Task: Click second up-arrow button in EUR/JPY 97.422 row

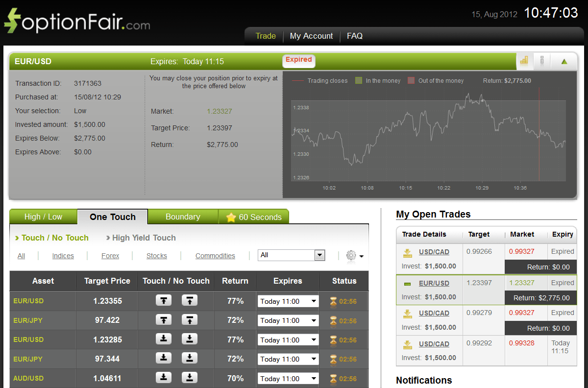Action: pos(190,320)
